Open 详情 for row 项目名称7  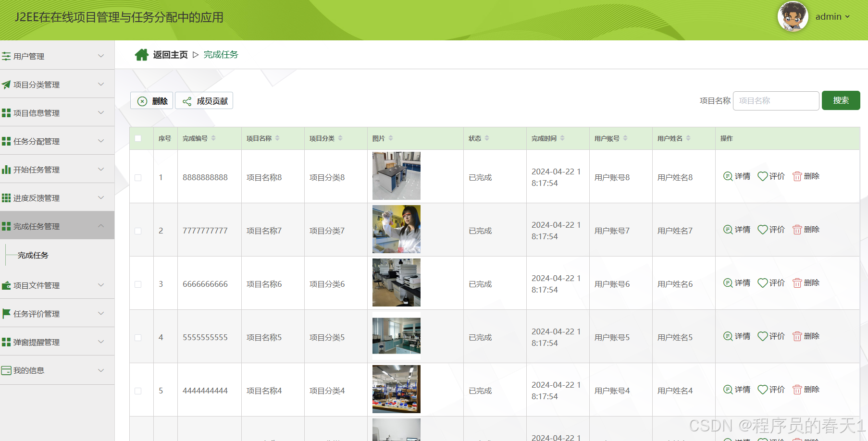(737, 230)
